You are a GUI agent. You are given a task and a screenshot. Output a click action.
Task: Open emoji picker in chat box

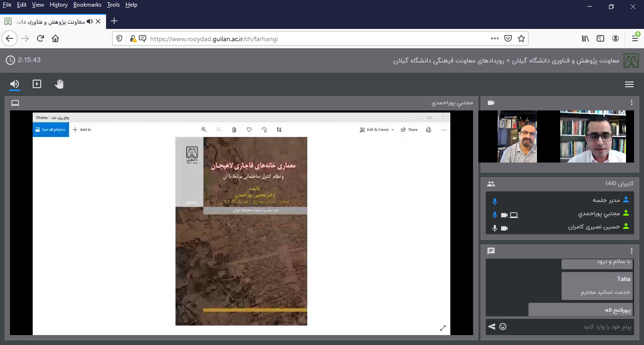coord(503,327)
